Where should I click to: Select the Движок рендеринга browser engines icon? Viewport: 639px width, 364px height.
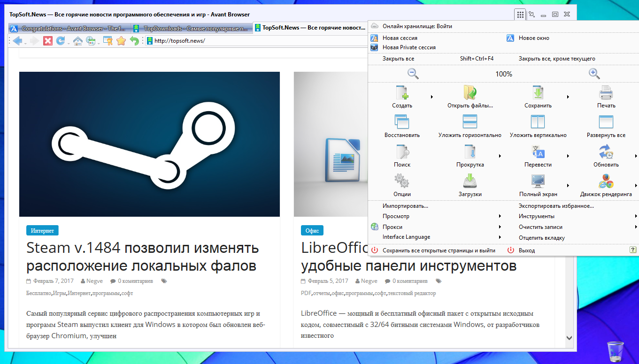[606, 182]
